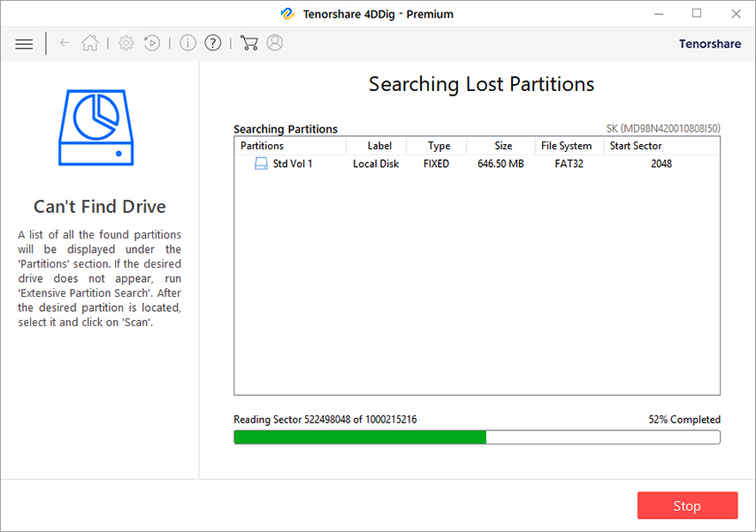Stop the partition search

click(x=687, y=505)
